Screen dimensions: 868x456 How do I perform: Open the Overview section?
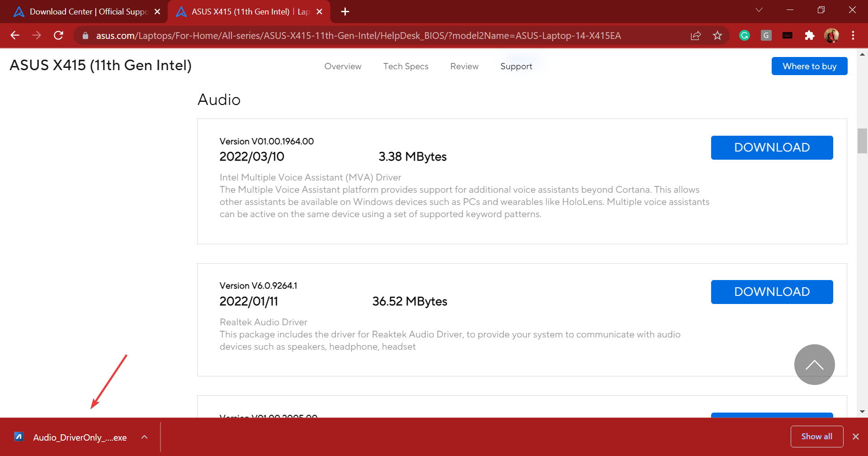343,66
